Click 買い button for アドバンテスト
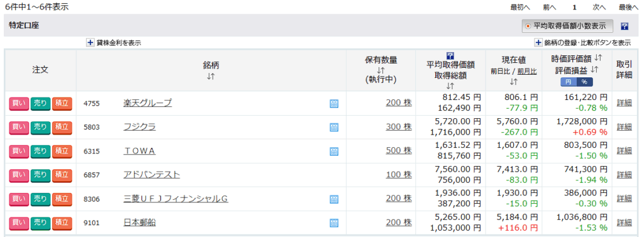Screen dimensions: 644x237 pyautogui.click(x=18, y=175)
